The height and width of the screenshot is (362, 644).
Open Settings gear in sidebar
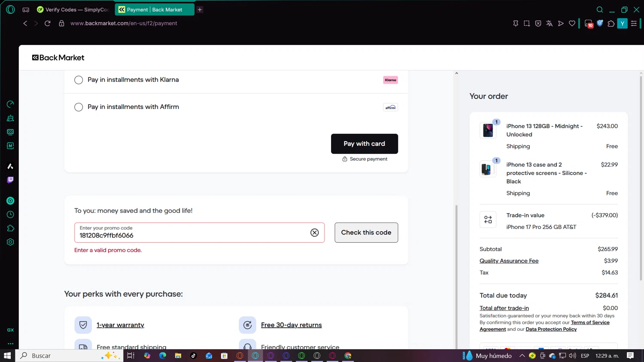(10, 242)
